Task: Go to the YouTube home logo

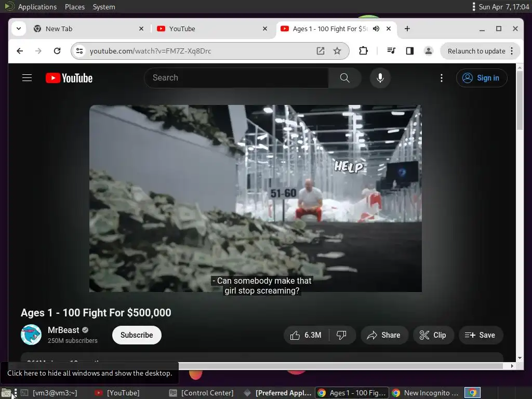Action: coord(69,78)
